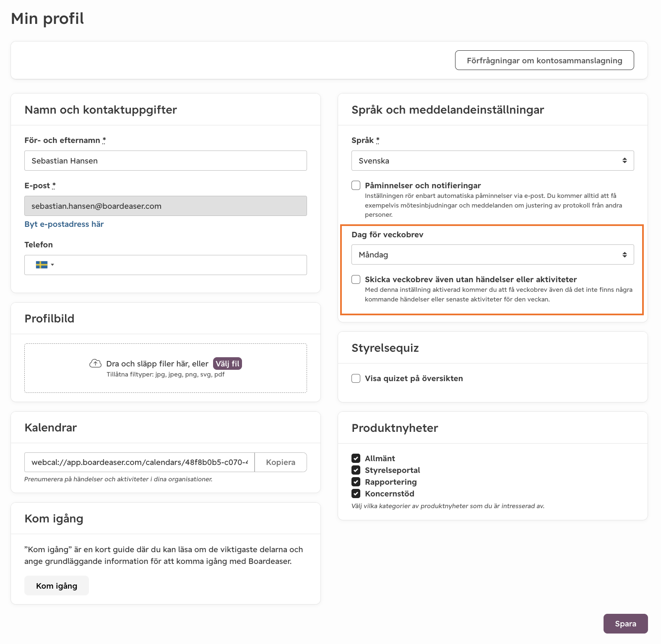
Task: Click the Dag för veckobrev dropdown arrows
Action: coord(625,254)
